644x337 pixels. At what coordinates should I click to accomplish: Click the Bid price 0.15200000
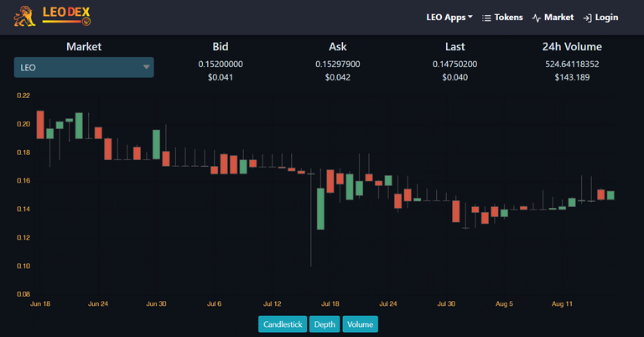tap(221, 64)
